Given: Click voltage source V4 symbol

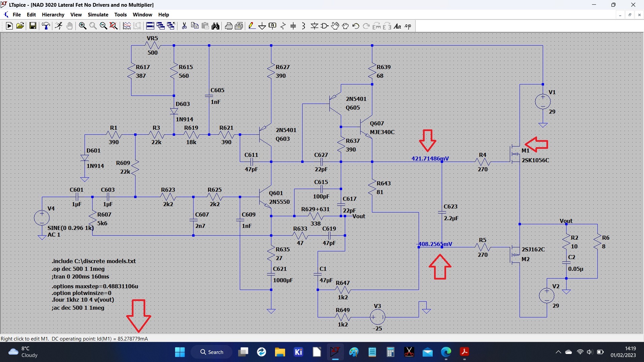Looking at the screenshot, I should [42, 218].
